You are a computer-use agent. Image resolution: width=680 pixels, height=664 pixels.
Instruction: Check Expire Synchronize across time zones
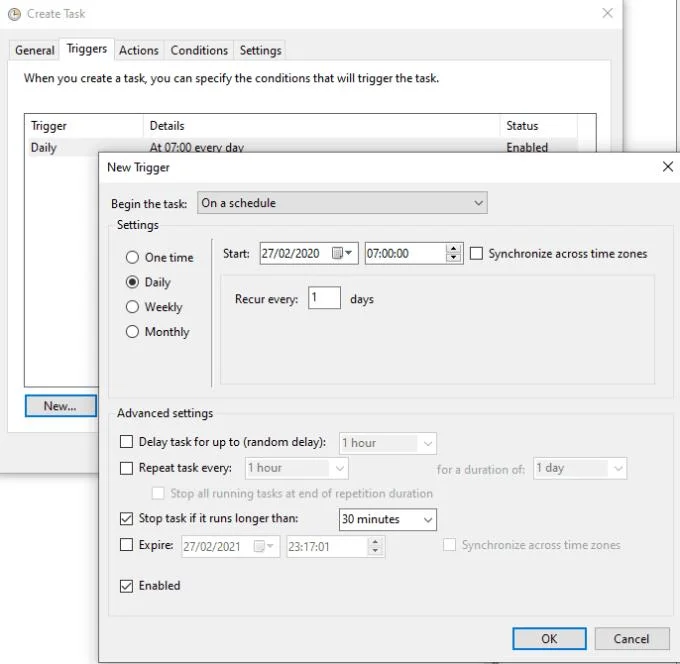[449, 545]
